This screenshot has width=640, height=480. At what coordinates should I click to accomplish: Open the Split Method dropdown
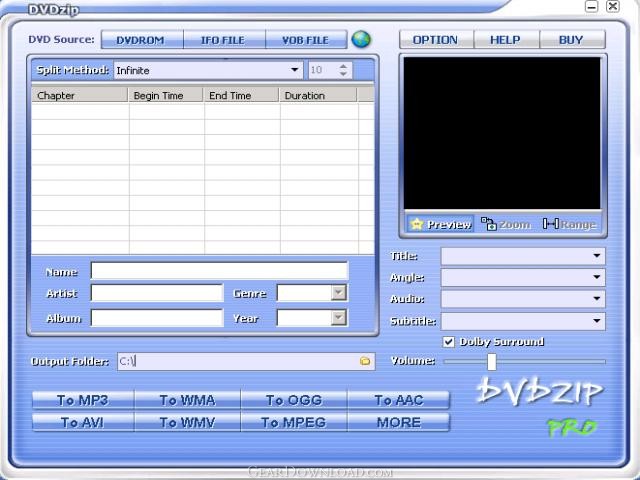[294, 70]
